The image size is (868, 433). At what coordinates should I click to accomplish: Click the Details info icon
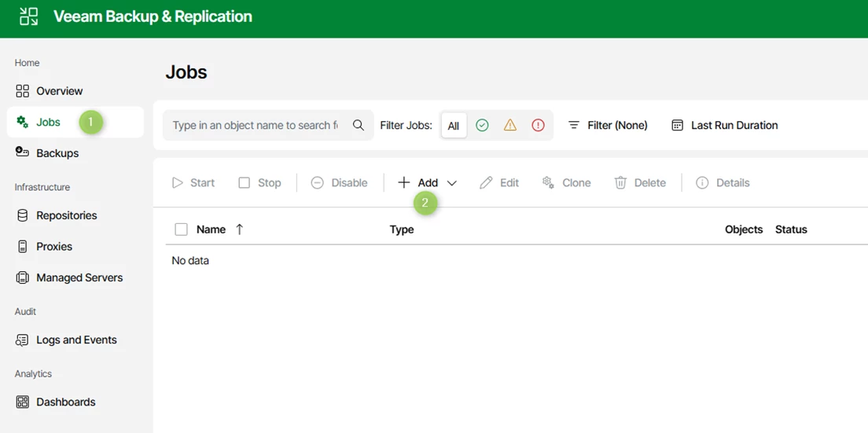click(x=702, y=182)
